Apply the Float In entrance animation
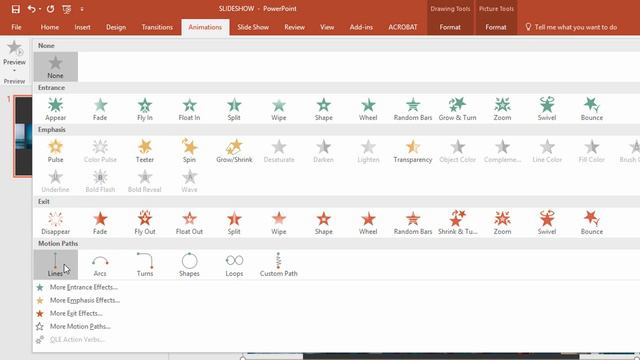This screenshot has height=360, width=640. [189, 109]
